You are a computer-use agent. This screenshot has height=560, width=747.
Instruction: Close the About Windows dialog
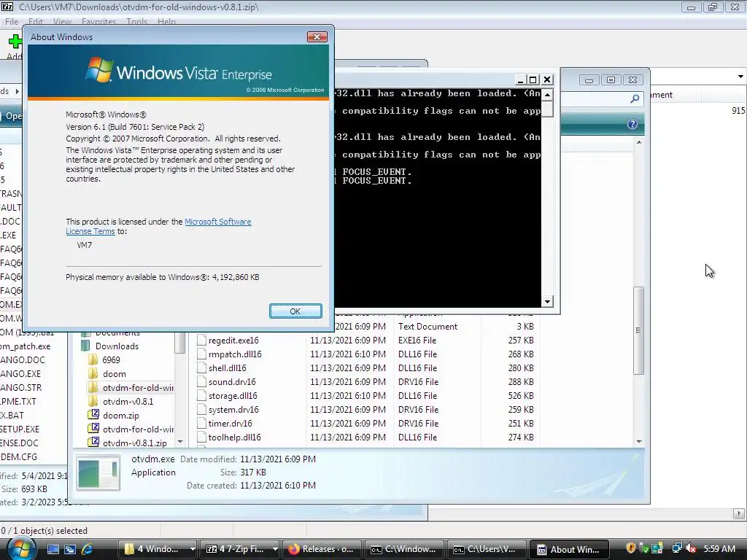point(317,36)
